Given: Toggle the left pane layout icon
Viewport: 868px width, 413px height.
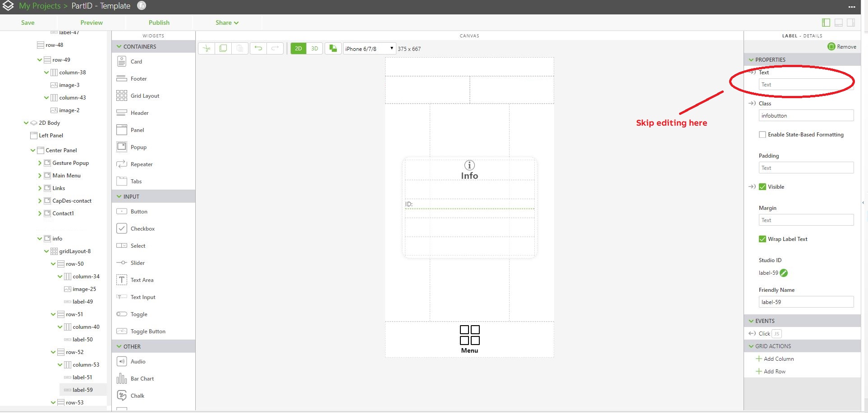Looking at the screenshot, I should click(x=826, y=23).
